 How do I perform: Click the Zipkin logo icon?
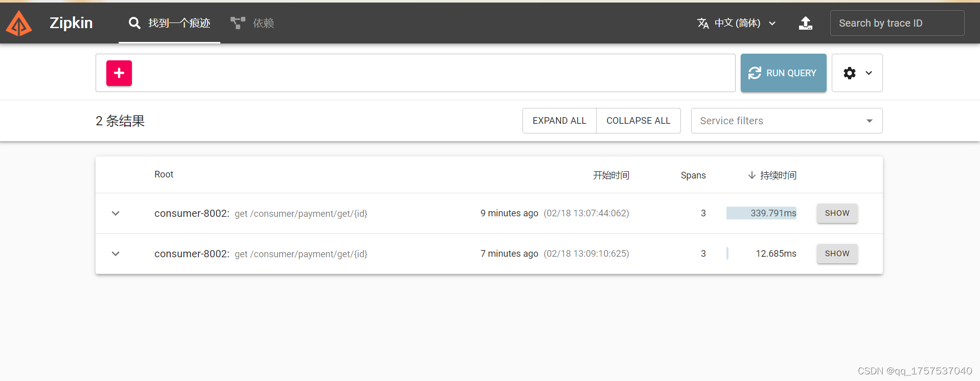pyautogui.click(x=19, y=23)
